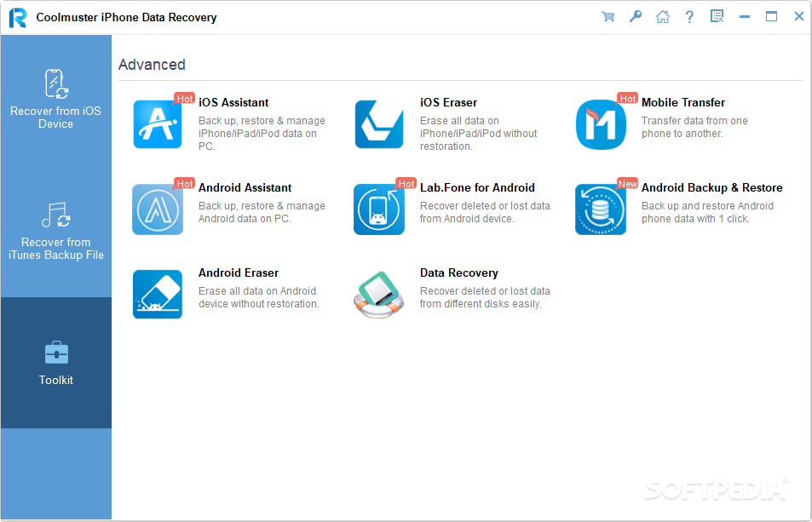This screenshot has height=522, width=812.
Task: Minimize the Coolmuster window
Action: pyautogui.click(x=744, y=16)
